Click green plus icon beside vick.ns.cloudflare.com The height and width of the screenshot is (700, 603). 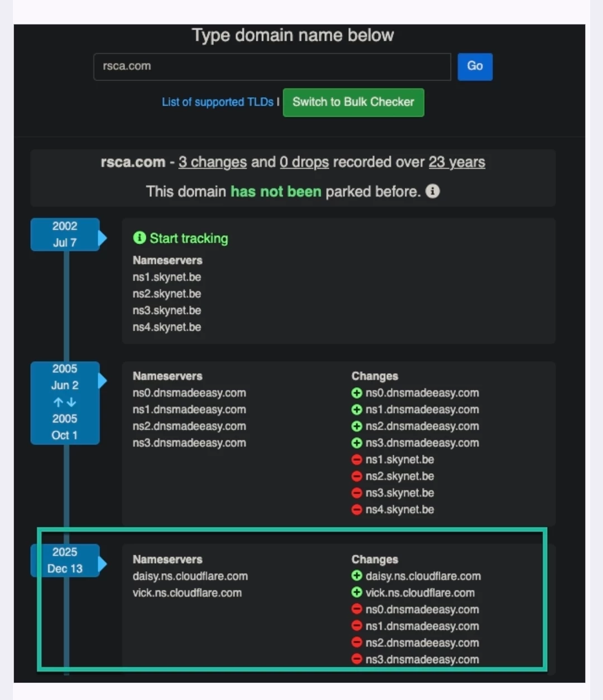[x=357, y=593]
